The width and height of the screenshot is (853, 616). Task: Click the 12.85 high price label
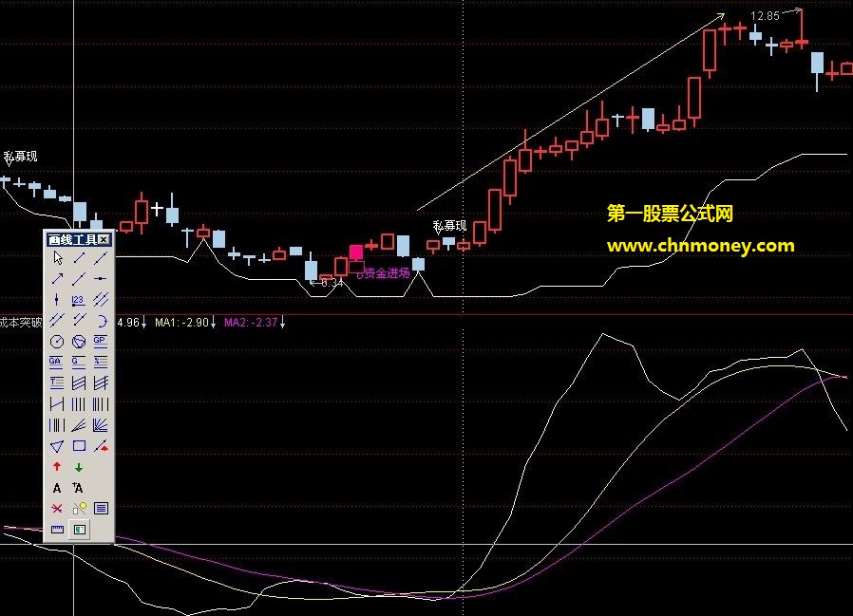[765, 16]
